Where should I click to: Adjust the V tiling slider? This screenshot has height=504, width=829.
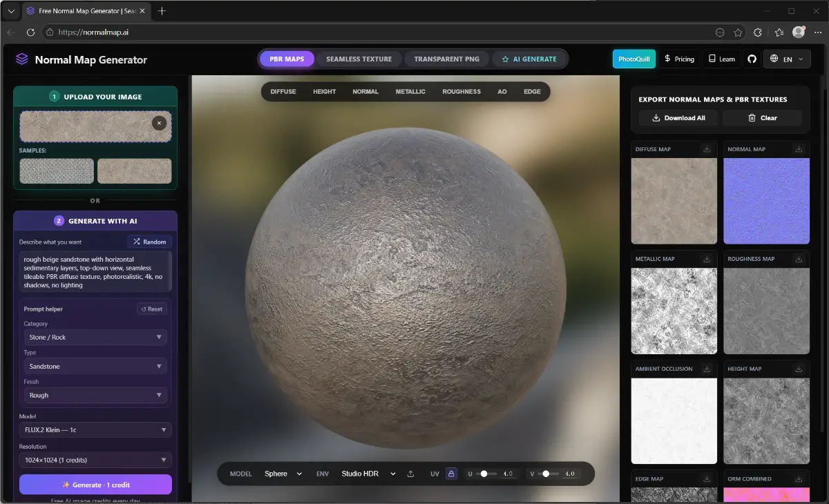(546, 474)
